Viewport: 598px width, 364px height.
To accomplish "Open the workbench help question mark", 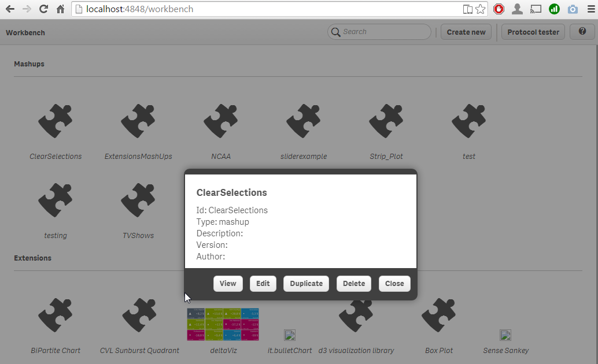I will coord(582,32).
